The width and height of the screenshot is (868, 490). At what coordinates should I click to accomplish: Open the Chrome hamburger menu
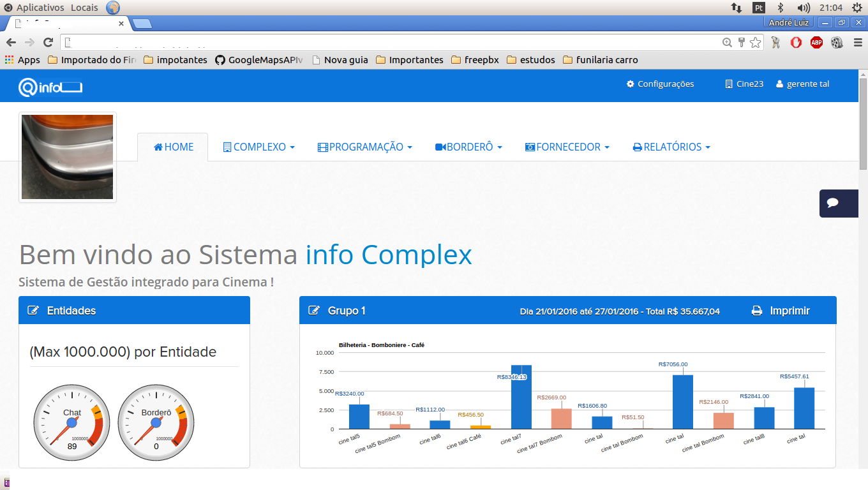(858, 43)
